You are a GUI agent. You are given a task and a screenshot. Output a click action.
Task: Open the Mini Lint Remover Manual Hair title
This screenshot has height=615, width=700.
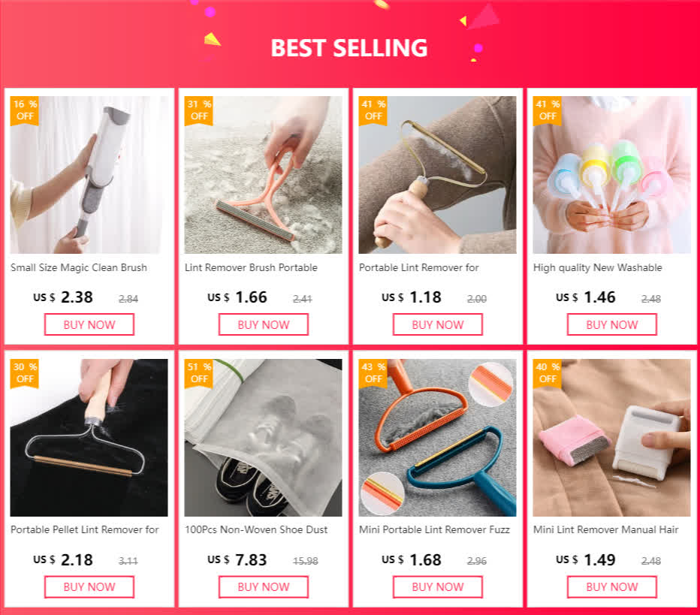[606, 529]
